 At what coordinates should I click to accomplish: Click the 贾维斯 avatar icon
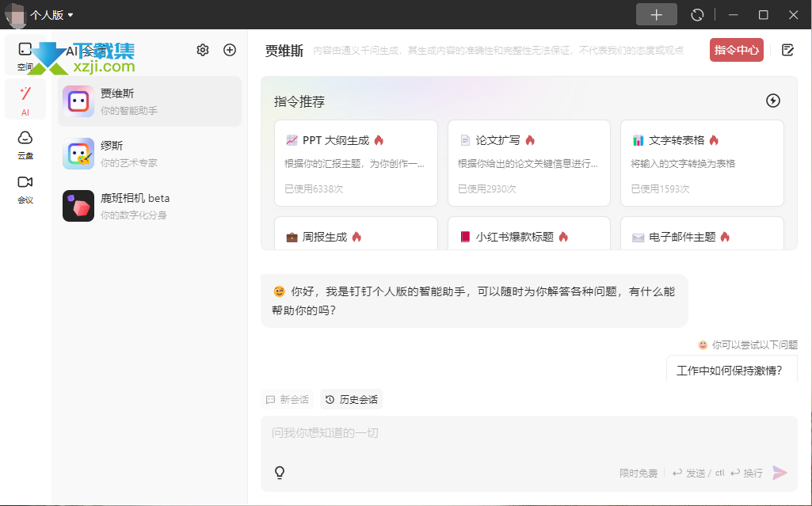(78, 101)
